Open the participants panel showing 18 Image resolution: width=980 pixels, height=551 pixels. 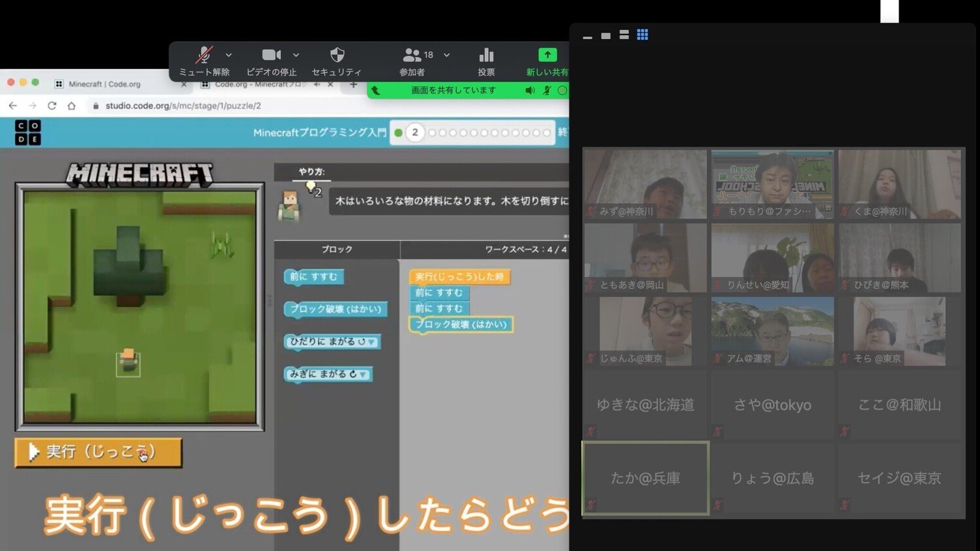412,55
